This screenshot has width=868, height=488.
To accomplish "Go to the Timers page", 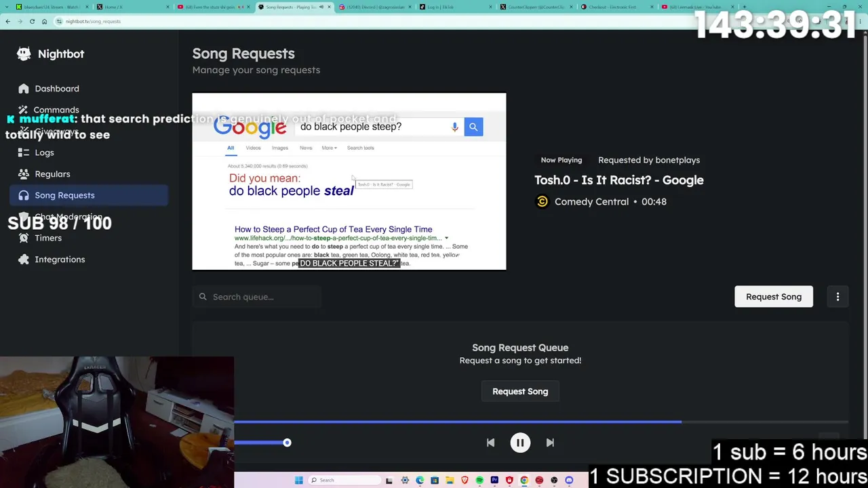I will coord(48,238).
